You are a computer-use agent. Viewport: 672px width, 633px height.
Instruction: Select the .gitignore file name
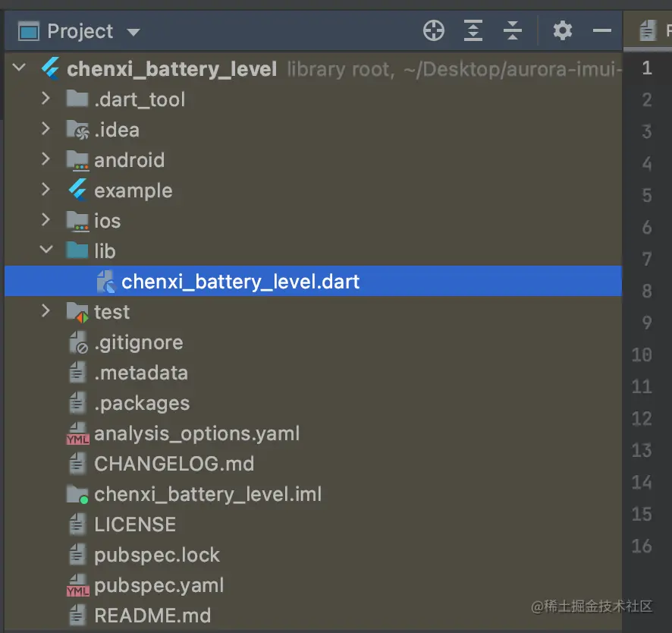point(139,343)
